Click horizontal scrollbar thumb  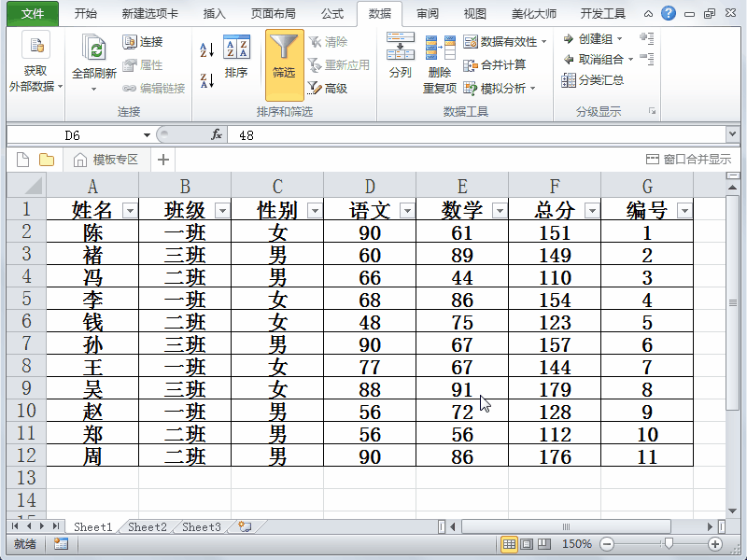[566, 526]
